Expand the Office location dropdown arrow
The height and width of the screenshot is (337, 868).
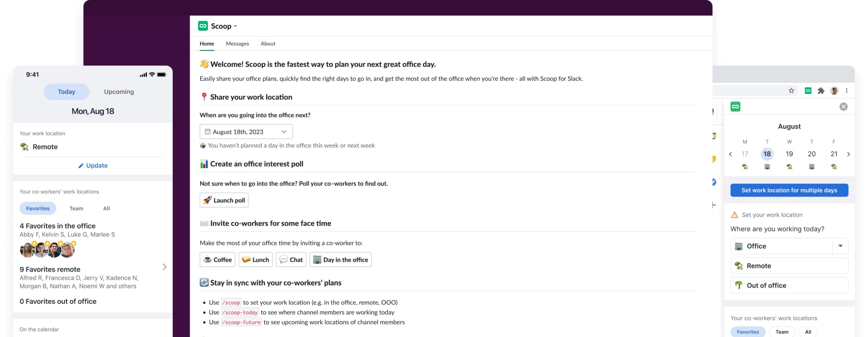tap(840, 246)
